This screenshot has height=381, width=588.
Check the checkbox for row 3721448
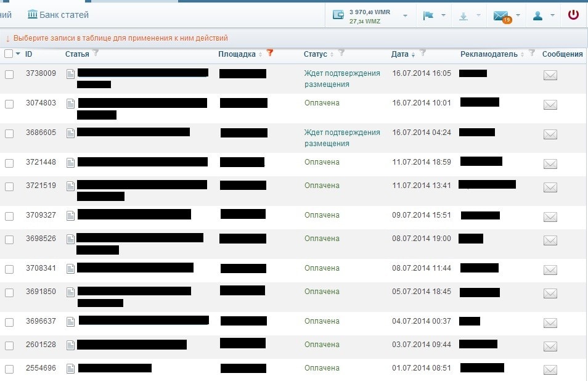9,163
